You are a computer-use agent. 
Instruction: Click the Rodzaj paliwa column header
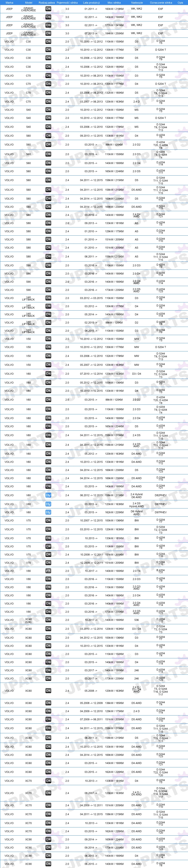tap(47, 3)
